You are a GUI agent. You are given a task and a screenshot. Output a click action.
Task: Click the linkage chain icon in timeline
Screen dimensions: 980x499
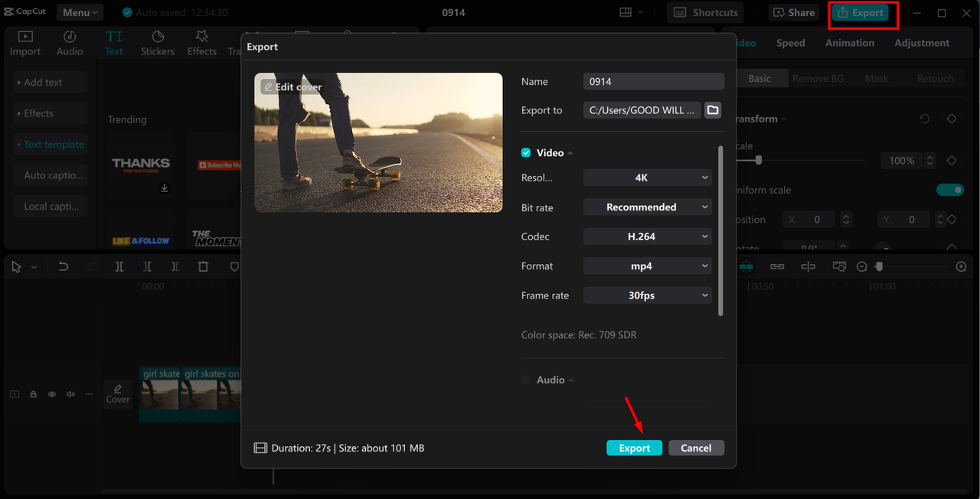pyautogui.click(x=777, y=266)
